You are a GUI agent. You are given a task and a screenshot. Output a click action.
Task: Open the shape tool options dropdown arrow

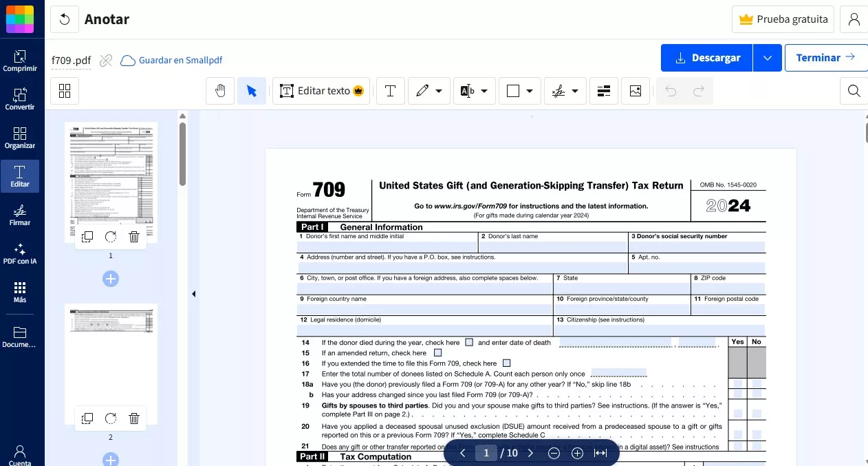[x=530, y=91]
